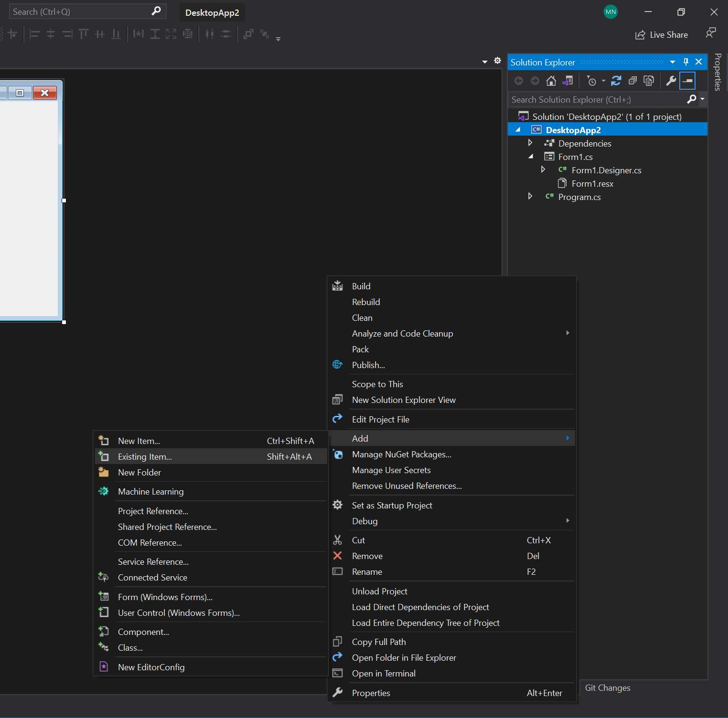Open the pending changes filter dropdown arrow
Viewport: 728px width, 718px height.
pyautogui.click(x=603, y=81)
